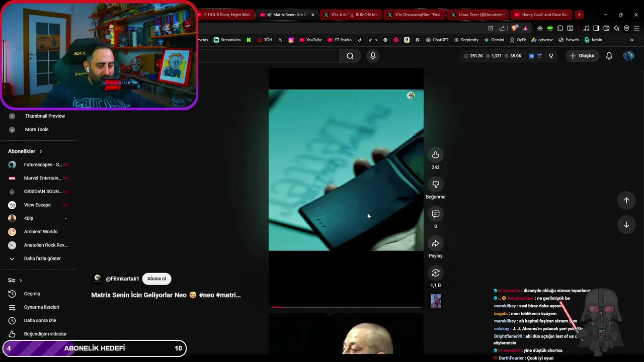The image size is (644, 362).
Task: Open a new browser tab
Action: click(x=579, y=15)
